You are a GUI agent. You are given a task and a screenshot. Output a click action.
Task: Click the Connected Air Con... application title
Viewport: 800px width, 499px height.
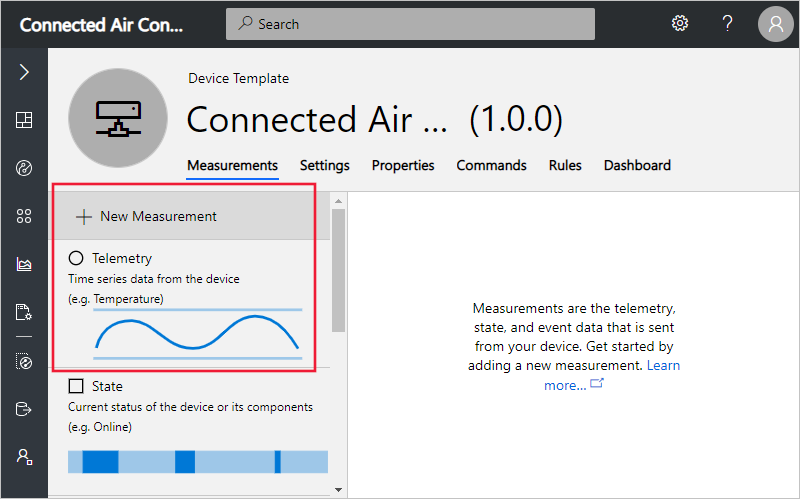tap(101, 24)
